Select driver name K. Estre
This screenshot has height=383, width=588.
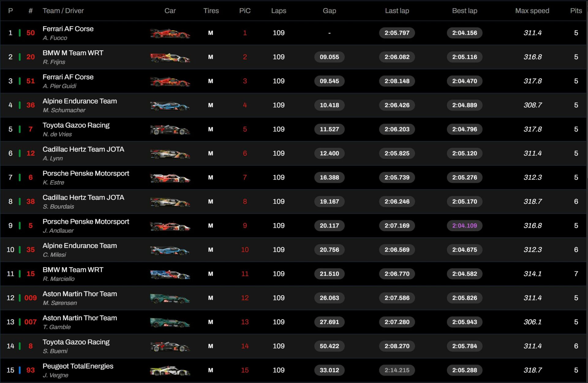click(x=53, y=182)
